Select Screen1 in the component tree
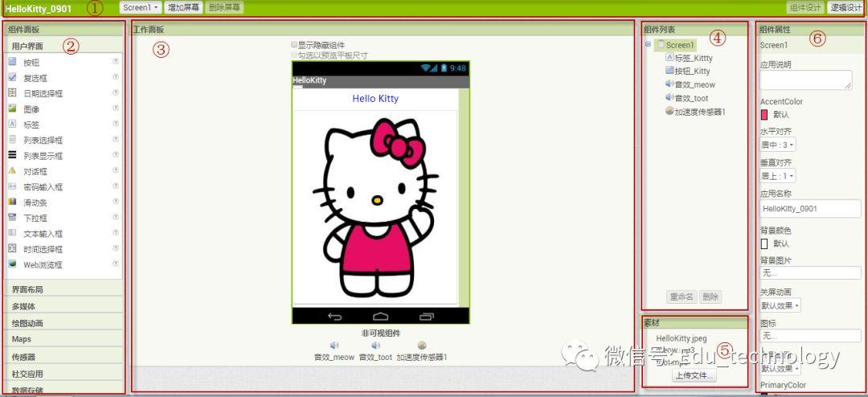This screenshot has height=397, width=868. (x=675, y=45)
